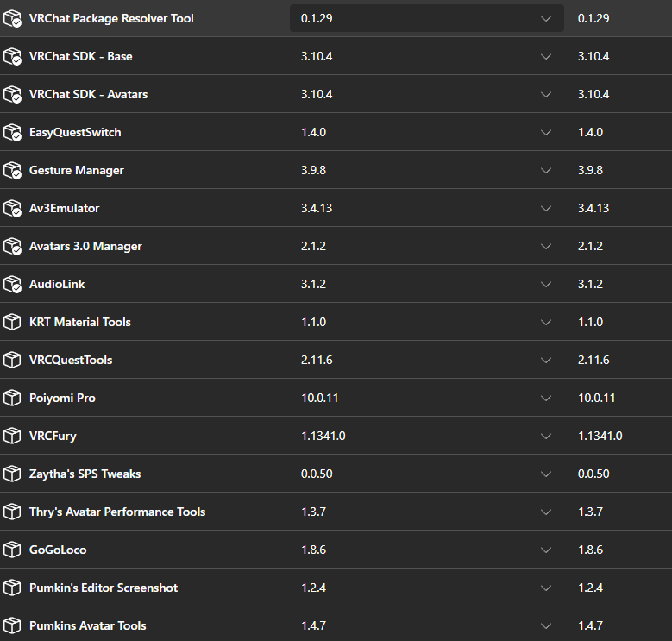
Task: Click the Av3Emulator package icon
Action: (x=12, y=208)
